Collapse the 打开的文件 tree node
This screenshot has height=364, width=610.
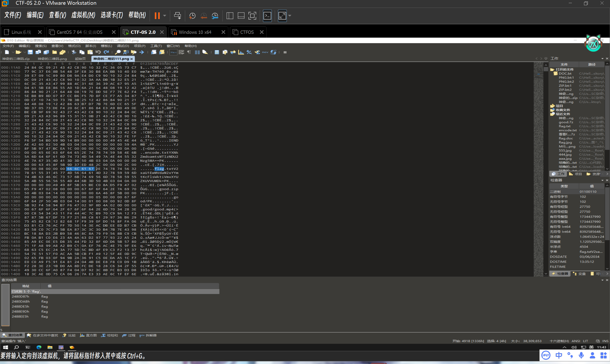click(x=552, y=70)
